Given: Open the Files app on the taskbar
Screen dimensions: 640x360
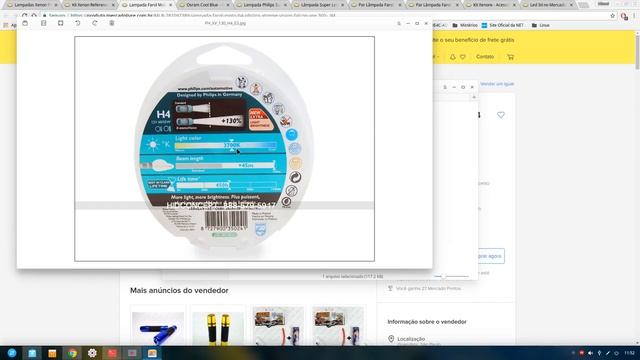Looking at the screenshot, I should click(x=32, y=353).
